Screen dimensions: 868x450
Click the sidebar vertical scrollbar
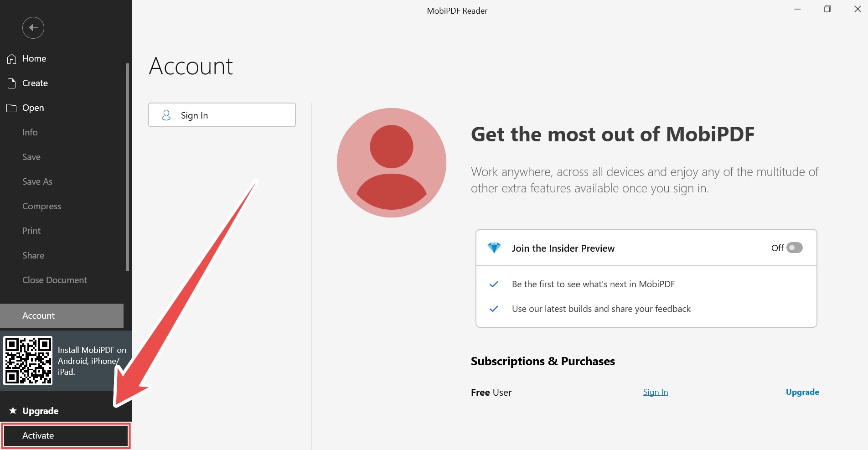point(128,167)
